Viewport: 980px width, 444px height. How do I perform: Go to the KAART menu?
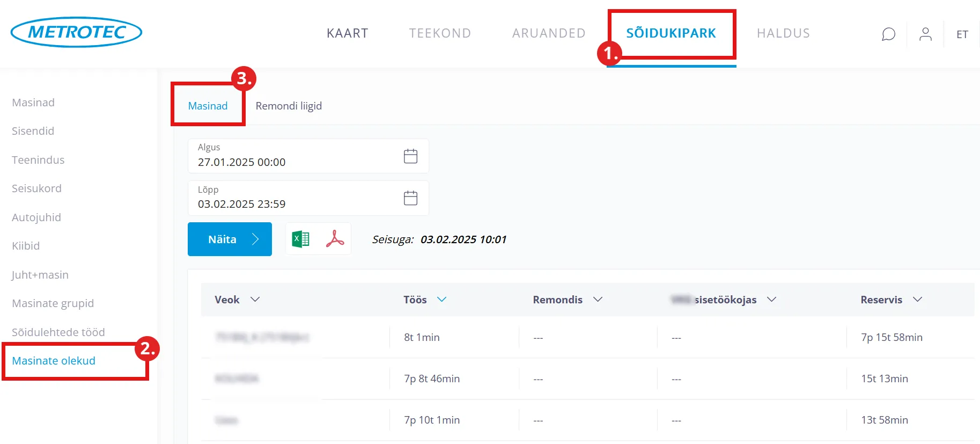point(347,33)
